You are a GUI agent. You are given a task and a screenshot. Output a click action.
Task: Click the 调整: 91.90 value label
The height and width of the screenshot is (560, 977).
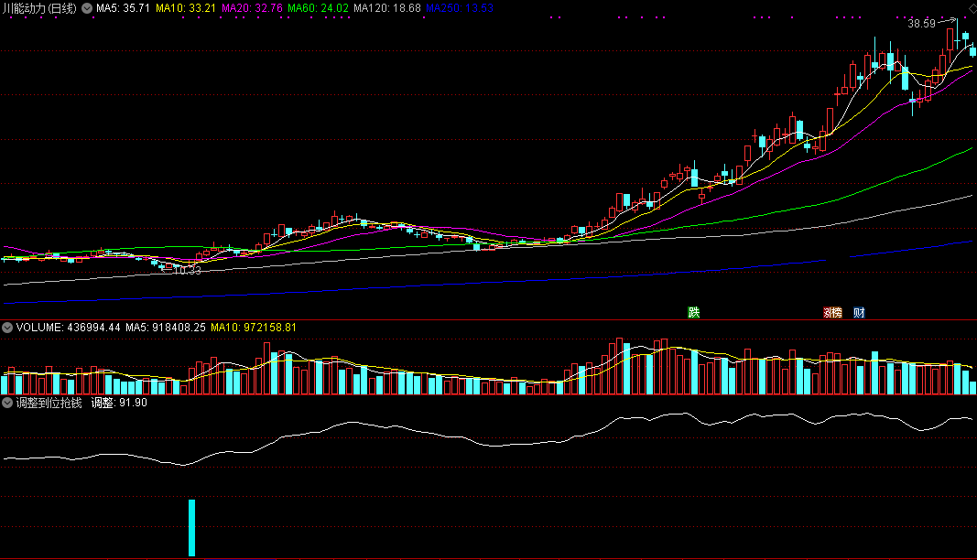(x=119, y=403)
